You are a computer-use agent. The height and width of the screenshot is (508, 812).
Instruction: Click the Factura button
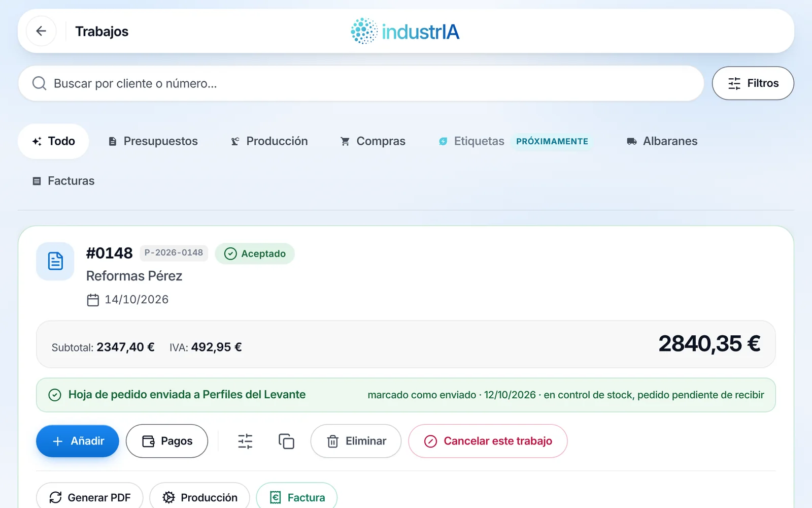point(297,497)
